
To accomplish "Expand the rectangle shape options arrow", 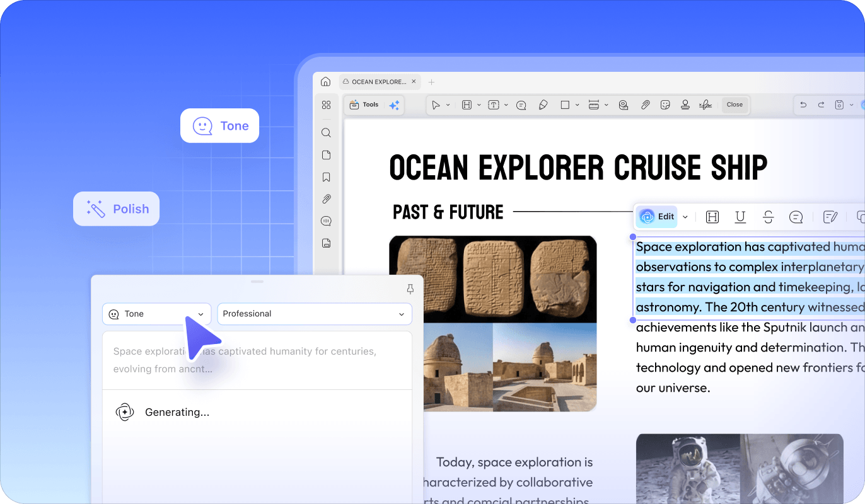I will pyautogui.click(x=577, y=105).
